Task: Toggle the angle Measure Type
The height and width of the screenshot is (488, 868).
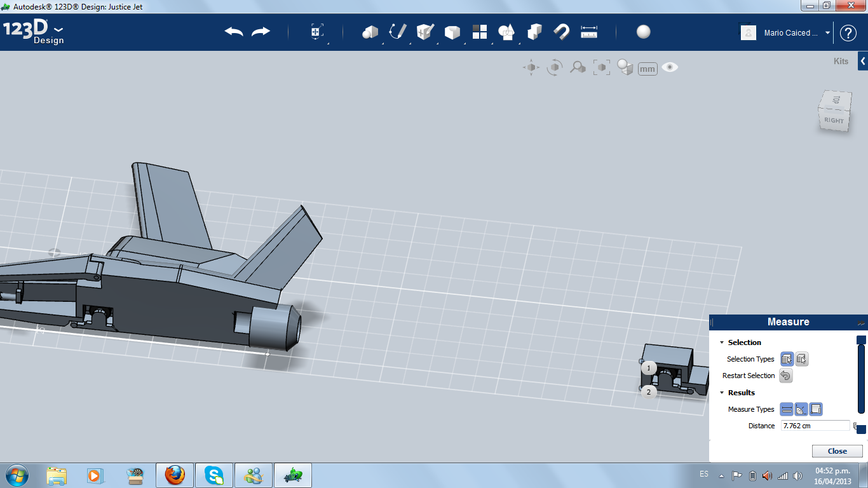Action: point(801,409)
